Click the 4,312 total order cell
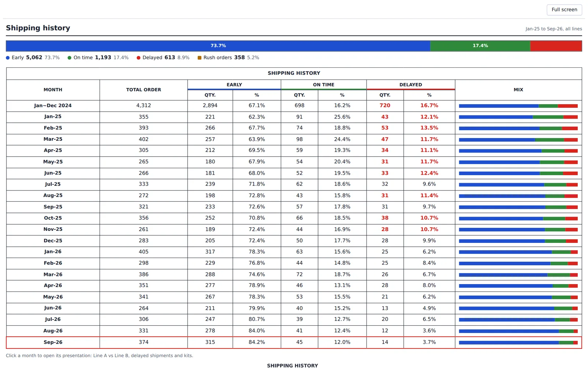 [x=144, y=106]
